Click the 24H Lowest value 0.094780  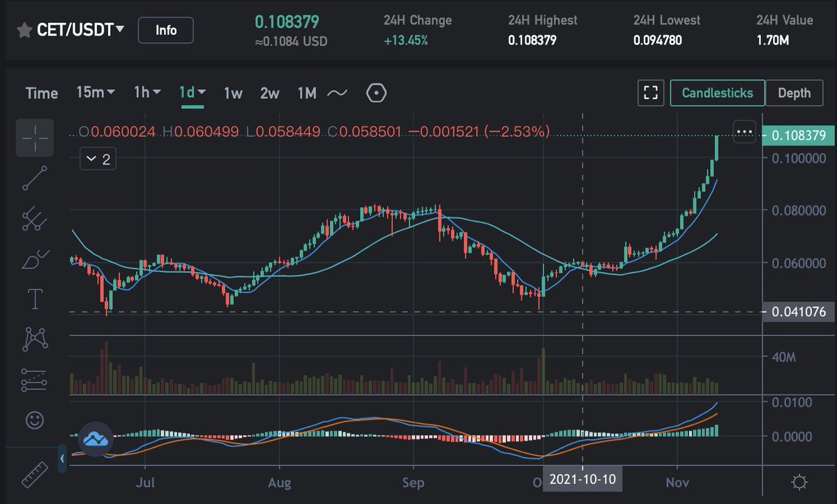[658, 40]
